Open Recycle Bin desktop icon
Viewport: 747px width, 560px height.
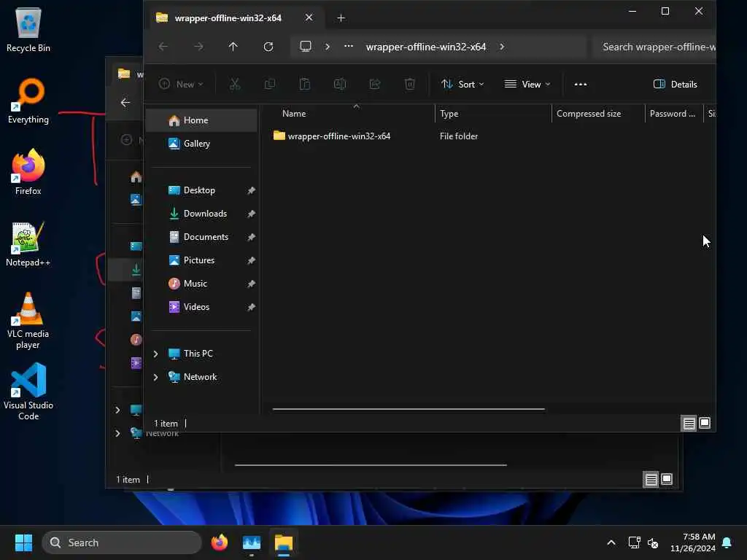click(x=28, y=31)
